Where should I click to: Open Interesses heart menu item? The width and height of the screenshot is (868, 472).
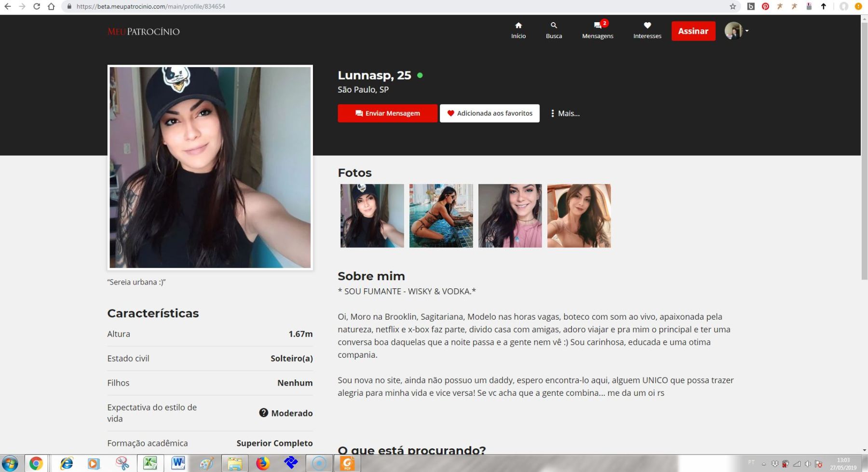click(x=647, y=30)
